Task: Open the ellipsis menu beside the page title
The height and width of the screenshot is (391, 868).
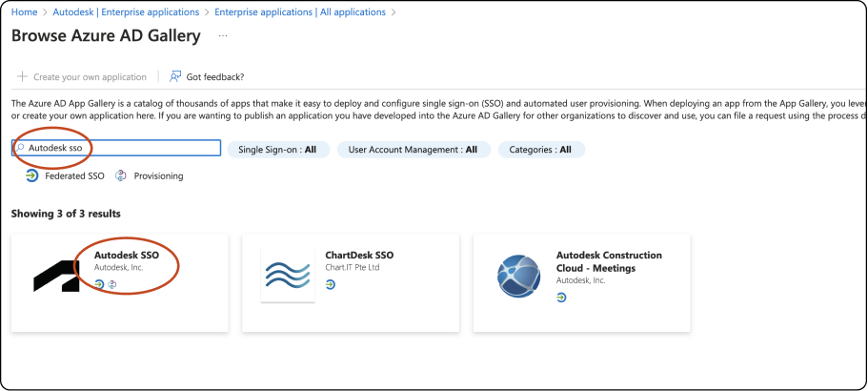Action: coord(223,35)
